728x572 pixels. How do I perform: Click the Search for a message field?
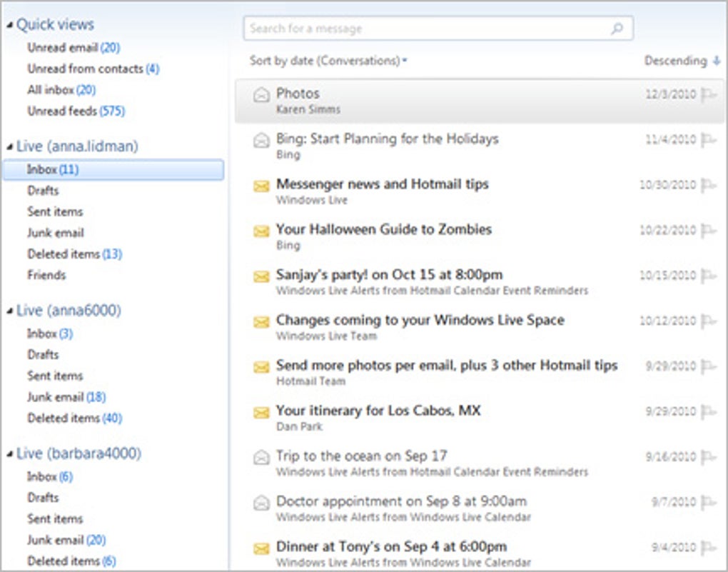tap(428, 29)
